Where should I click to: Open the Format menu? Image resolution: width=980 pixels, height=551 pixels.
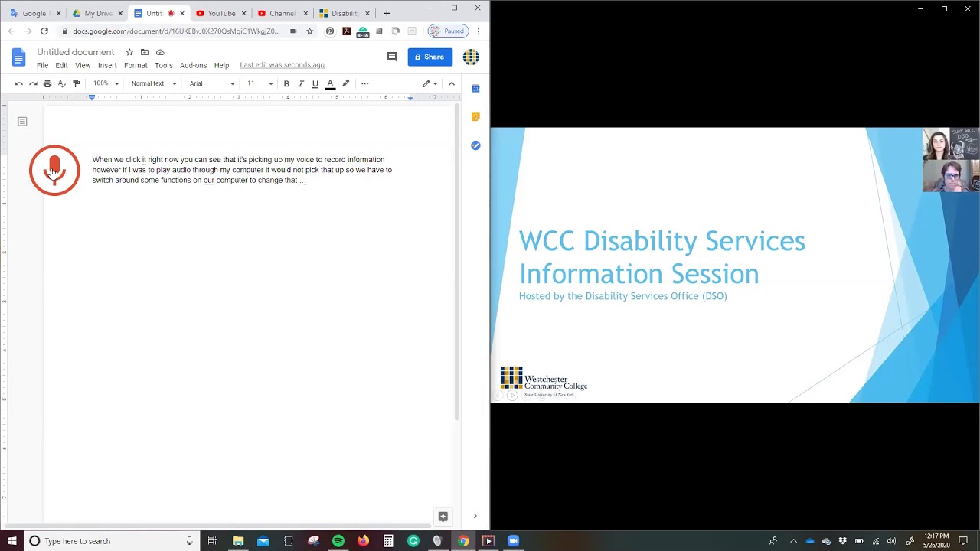pyautogui.click(x=136, y=65)
